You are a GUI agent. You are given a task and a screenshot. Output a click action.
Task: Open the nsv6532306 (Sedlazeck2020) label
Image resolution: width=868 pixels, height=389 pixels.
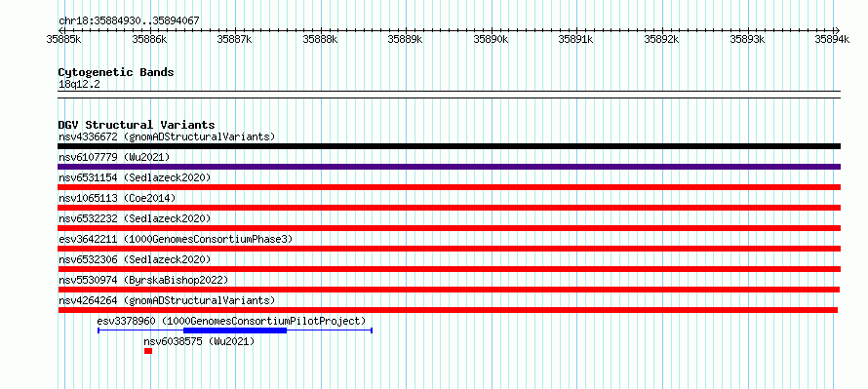click(135, 259)
